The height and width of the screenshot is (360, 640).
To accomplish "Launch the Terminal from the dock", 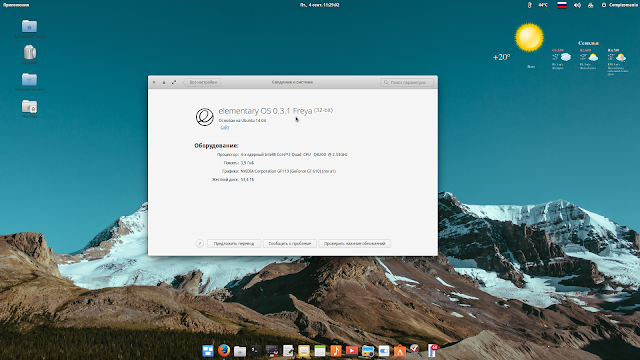I will [x=256, y=350].
